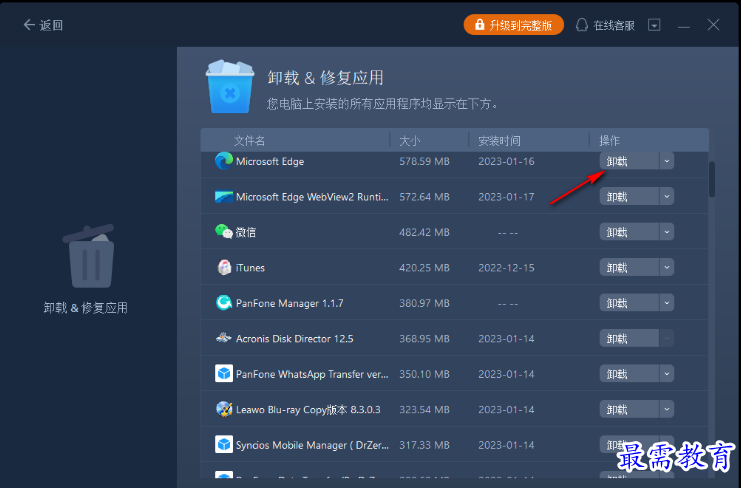Sort by 大小 column header
This screenshot has width=741, height=488.
[409, 141]
